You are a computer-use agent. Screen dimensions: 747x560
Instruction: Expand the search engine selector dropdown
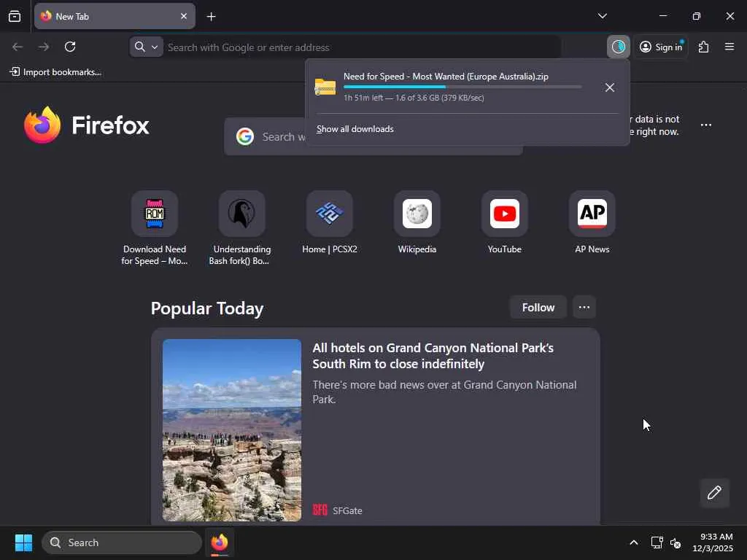[x=146, y=47]
